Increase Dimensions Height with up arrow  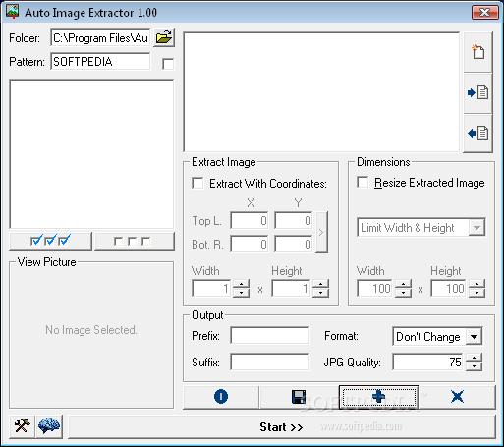(476, 284)
